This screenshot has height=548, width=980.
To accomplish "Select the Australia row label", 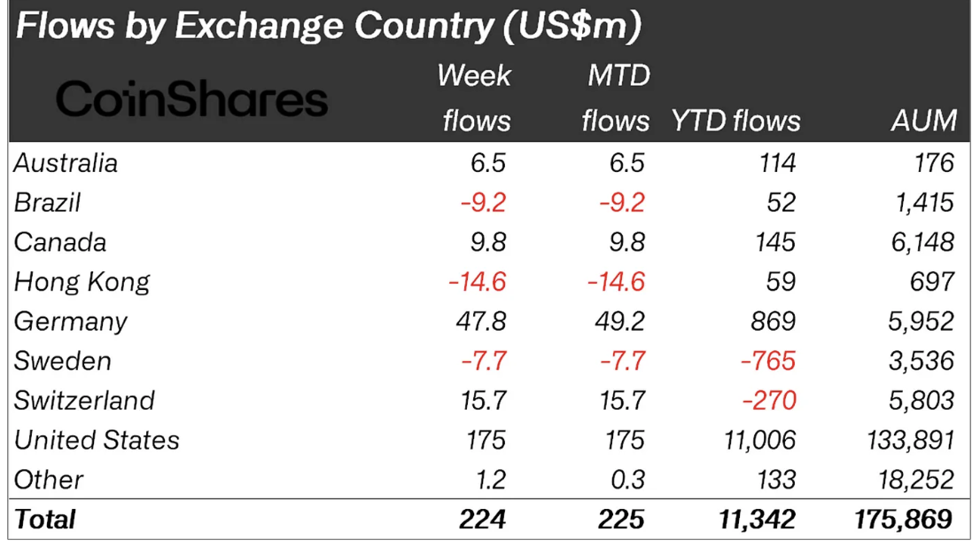I will click(66, 163).
